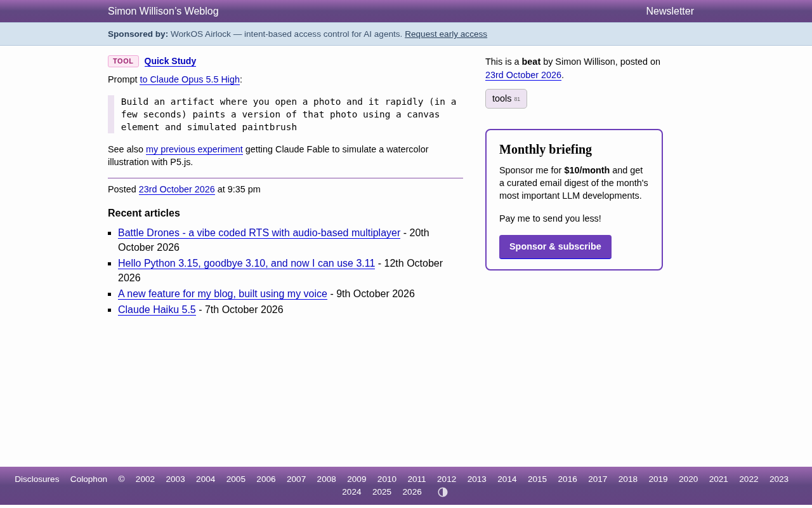Go to Simon Willison's Weblog home
This screenshot has width=812, height=508.
coord(163,11)
